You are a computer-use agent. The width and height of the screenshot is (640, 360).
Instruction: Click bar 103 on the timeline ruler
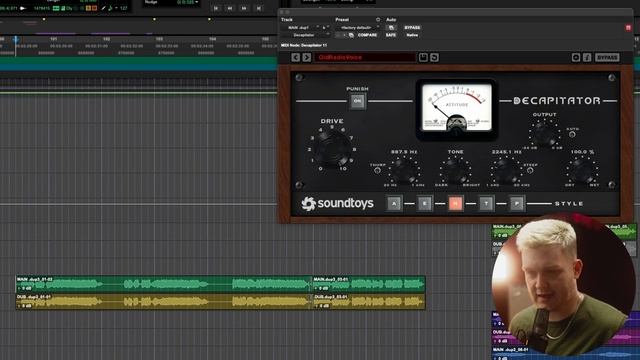[159, 39]
